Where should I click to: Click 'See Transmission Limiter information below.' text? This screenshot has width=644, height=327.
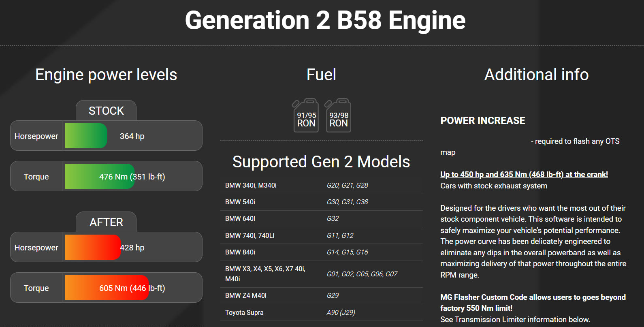[515, 319]
